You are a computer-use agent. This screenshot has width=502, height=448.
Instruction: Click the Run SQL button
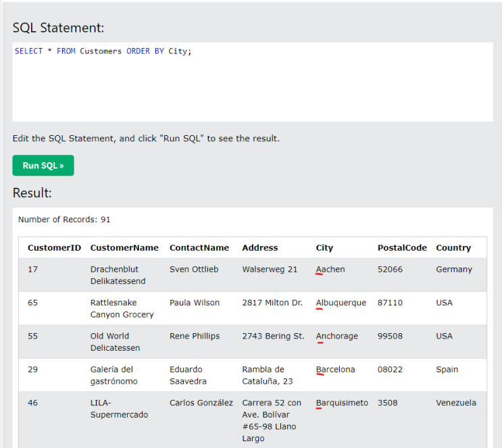[x=43, y=166]
